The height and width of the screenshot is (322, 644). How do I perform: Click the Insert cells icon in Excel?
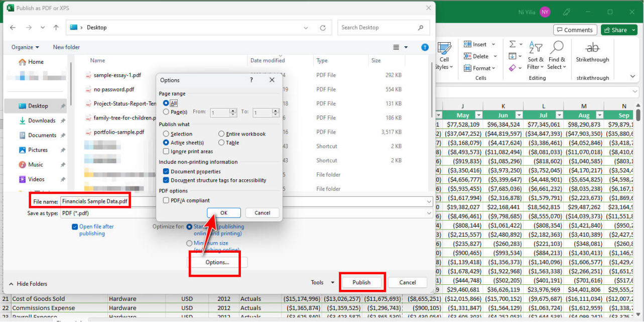pyautogui.click(x=468, y=44)
